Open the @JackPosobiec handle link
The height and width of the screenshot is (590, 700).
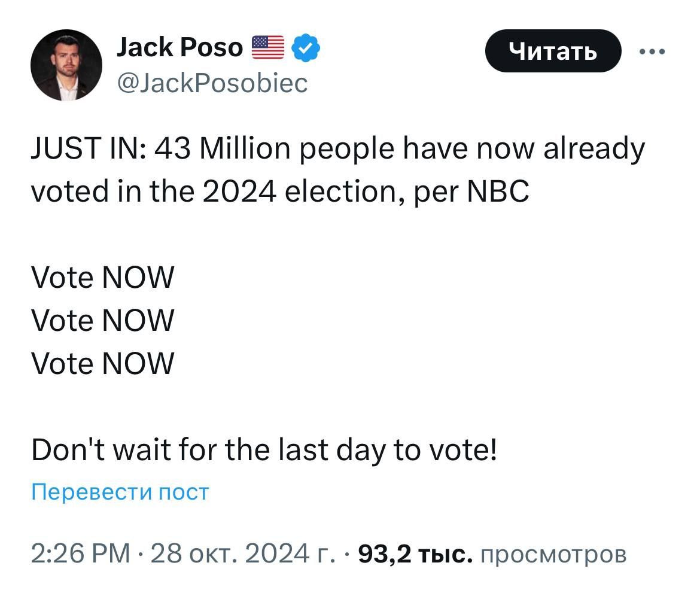tap(212, 83)
